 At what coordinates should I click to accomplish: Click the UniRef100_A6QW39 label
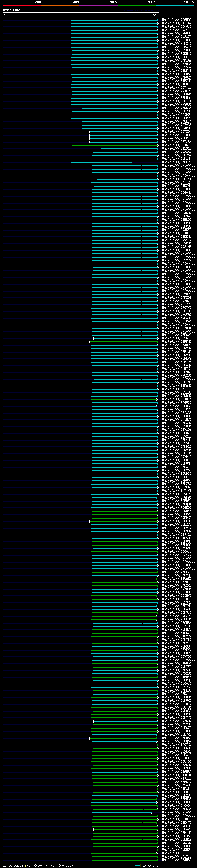[177, 846]
